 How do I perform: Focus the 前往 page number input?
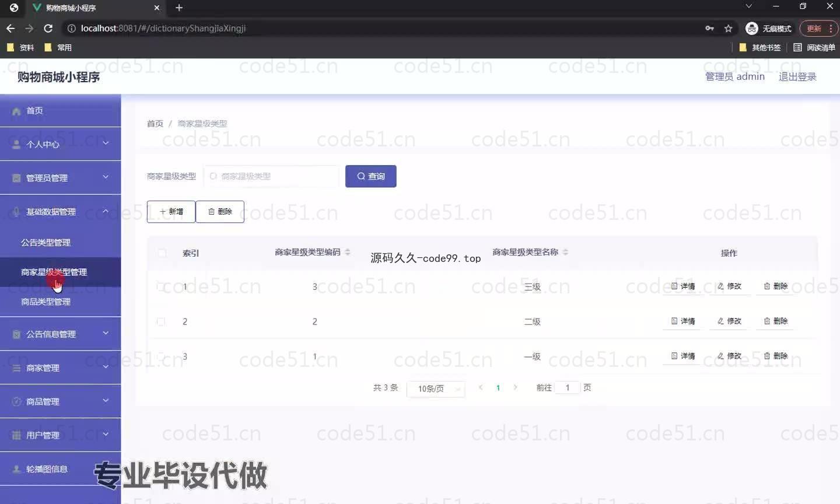tap(568, 387)
